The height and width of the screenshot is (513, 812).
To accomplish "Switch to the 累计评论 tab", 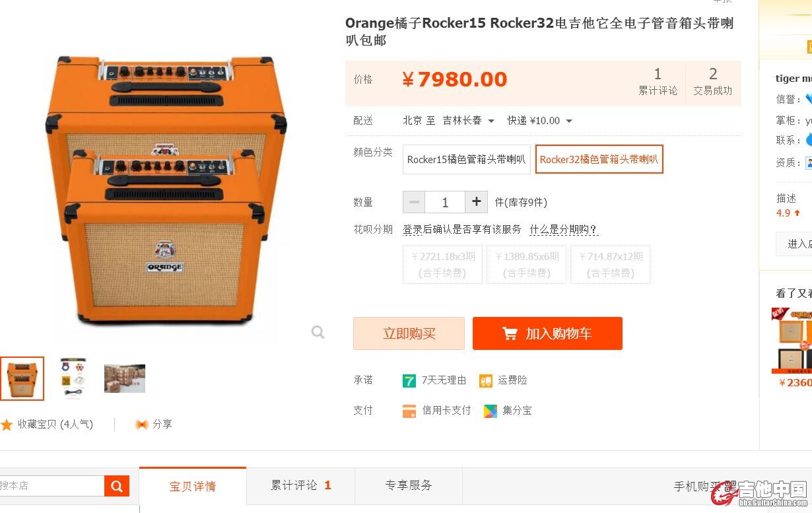I will point(301,485).
